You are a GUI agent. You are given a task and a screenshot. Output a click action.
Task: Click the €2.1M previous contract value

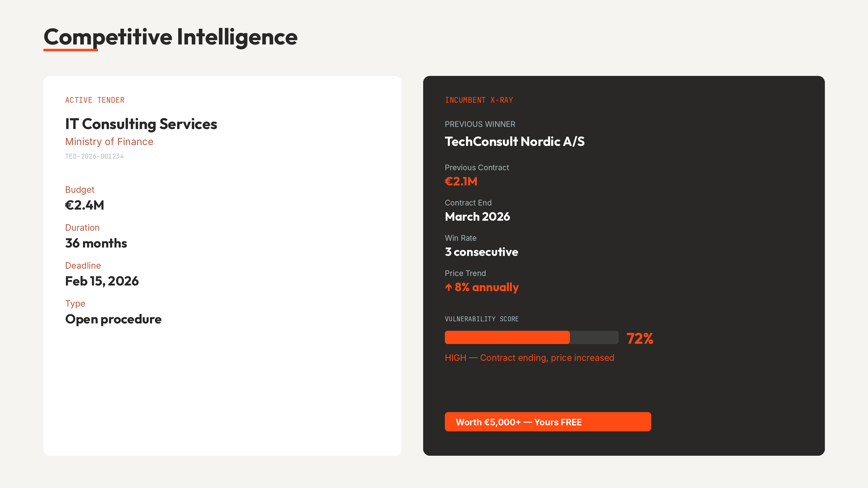[x=461, y=182]
